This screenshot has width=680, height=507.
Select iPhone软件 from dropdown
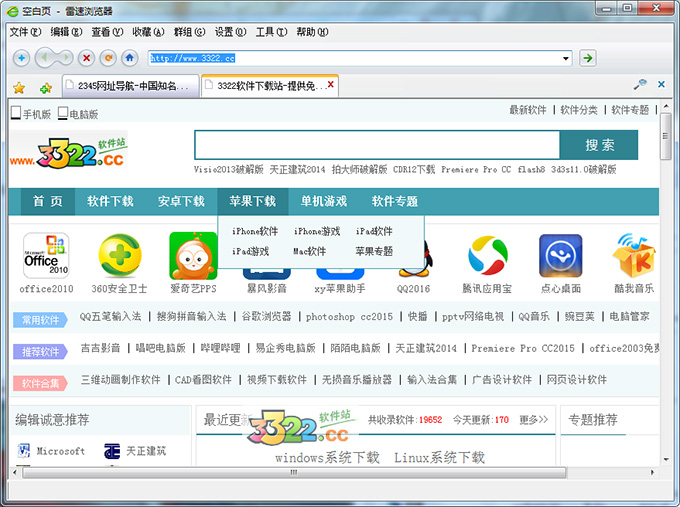(x=255, y=231)
